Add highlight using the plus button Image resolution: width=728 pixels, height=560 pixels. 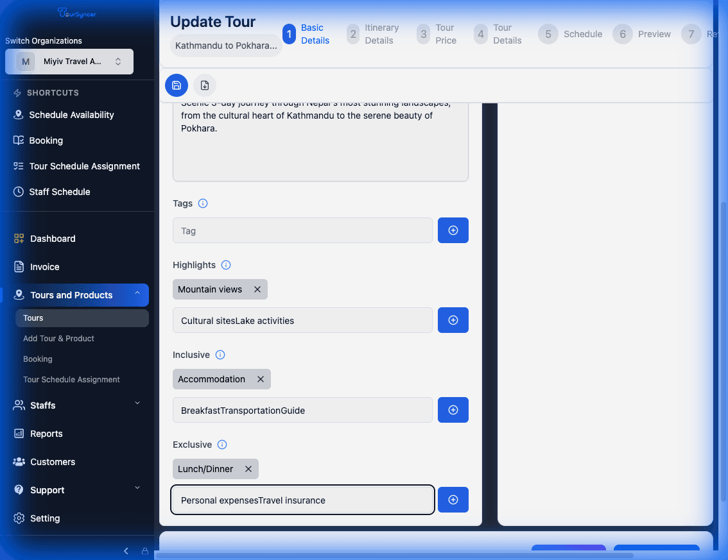[x=453, y=320]
